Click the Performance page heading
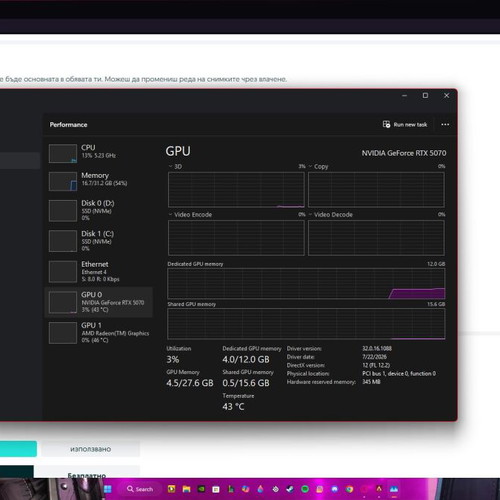The height and width of the screenshot is (500, 500). tap(68, 125)
